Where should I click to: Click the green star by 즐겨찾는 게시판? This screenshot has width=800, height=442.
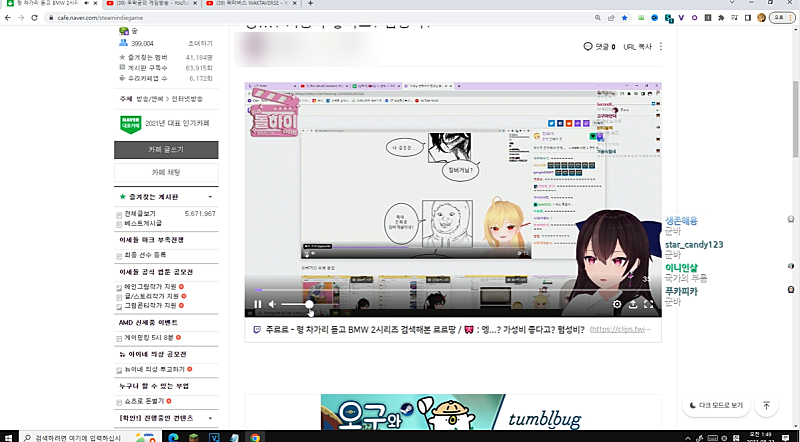(122, 197)
